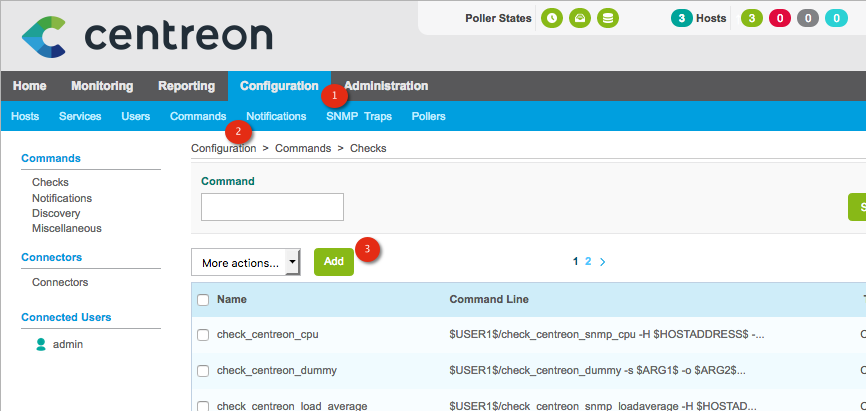The width and height of the screenshot is (866, 411).
Task: Open the Monitoring menu tab
Action: click(102, 86)
